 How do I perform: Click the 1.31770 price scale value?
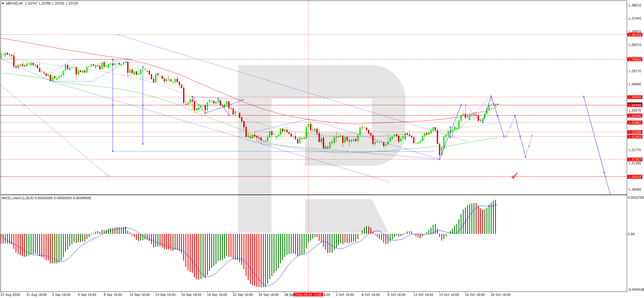point(635,150)
